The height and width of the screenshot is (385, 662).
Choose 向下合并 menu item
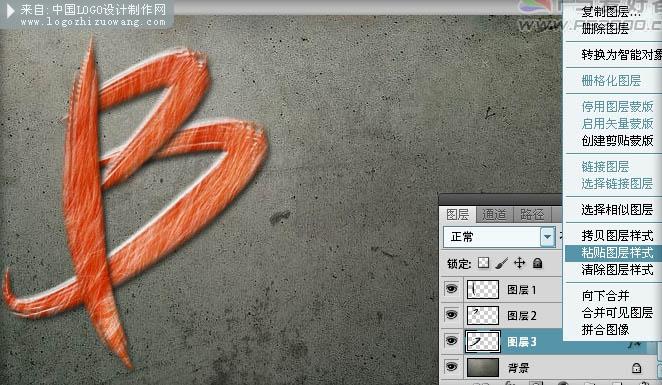[605, 296]
